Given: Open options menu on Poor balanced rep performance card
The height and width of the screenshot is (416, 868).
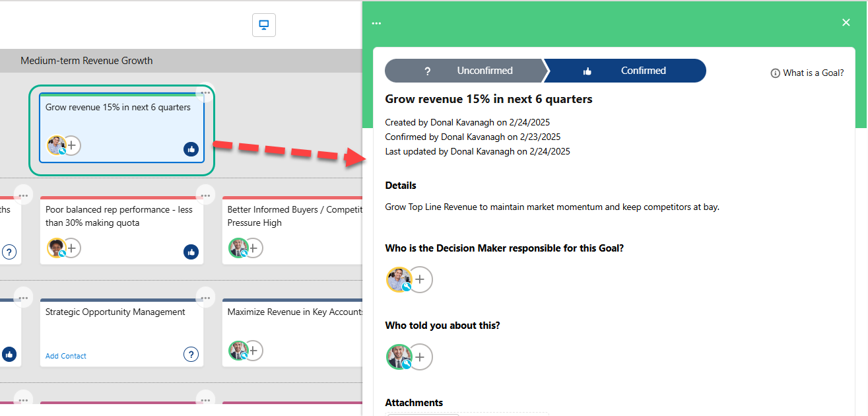Looking at the screenshot, I should (205, 195).
